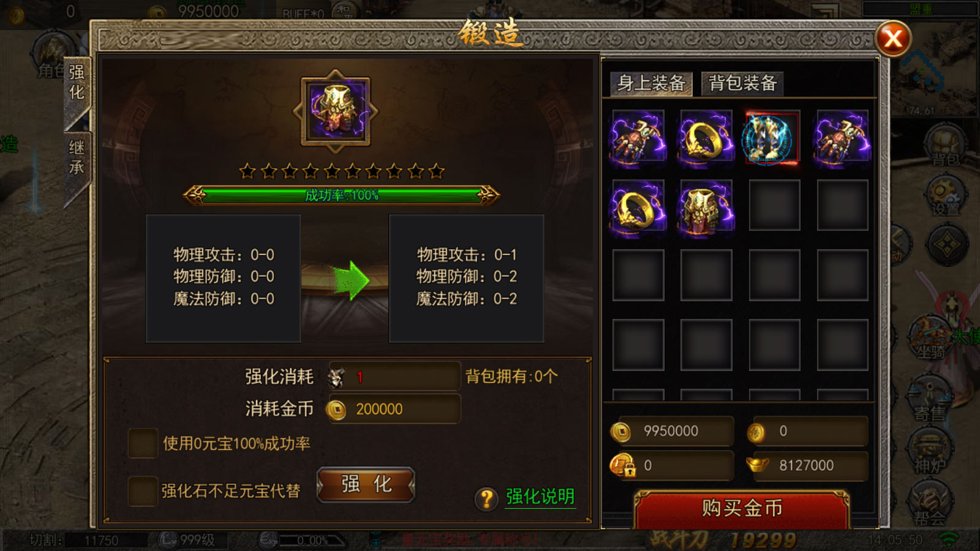
Task: Click the 强化 enhance button
Action: click(x=366, y=485)
